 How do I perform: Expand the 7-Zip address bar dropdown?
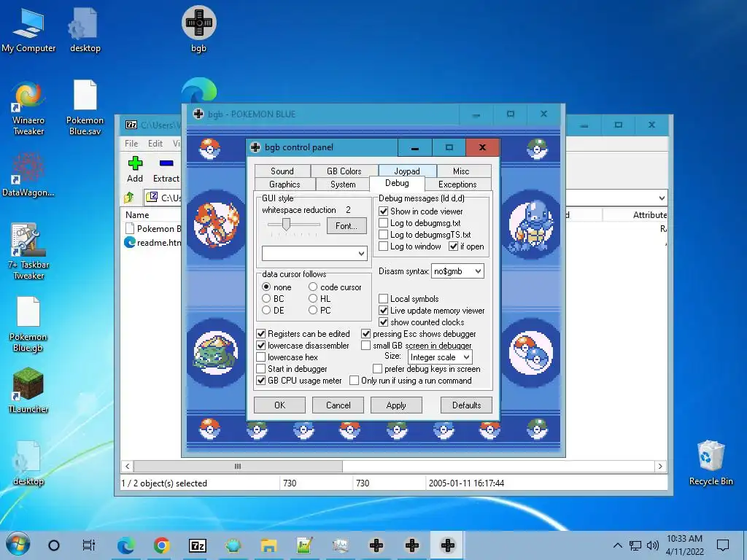661,198
